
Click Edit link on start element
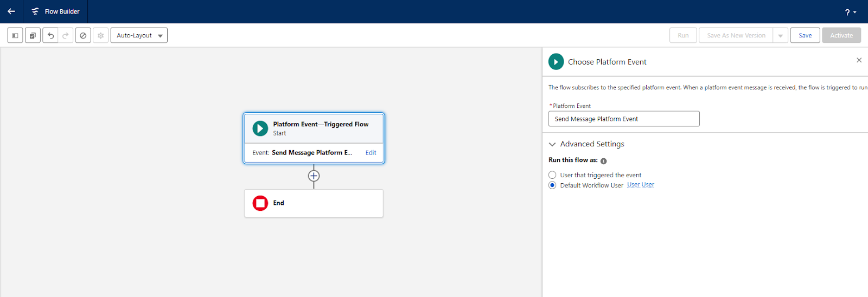click(x=371, y=153)
